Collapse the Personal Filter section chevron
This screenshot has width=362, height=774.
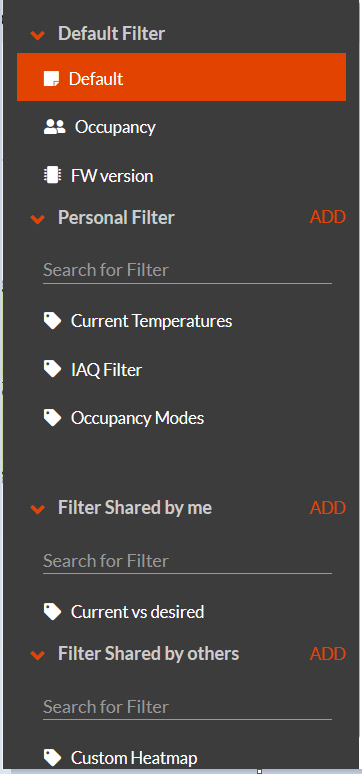(x=38, y=219)
